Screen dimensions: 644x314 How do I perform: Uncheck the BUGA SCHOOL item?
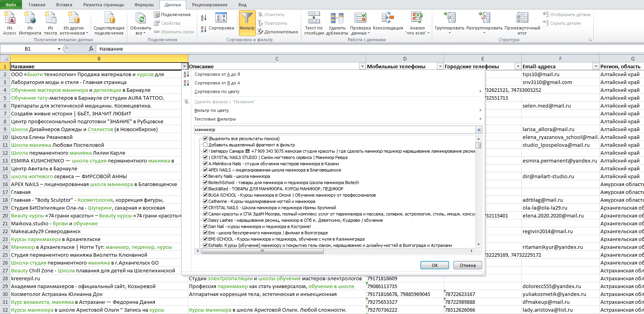click(205, 195)
